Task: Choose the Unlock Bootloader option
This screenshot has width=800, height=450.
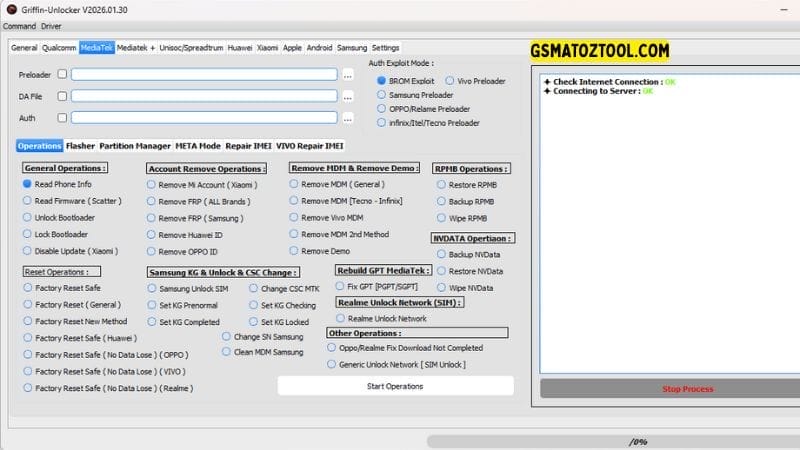Action: 28,217
